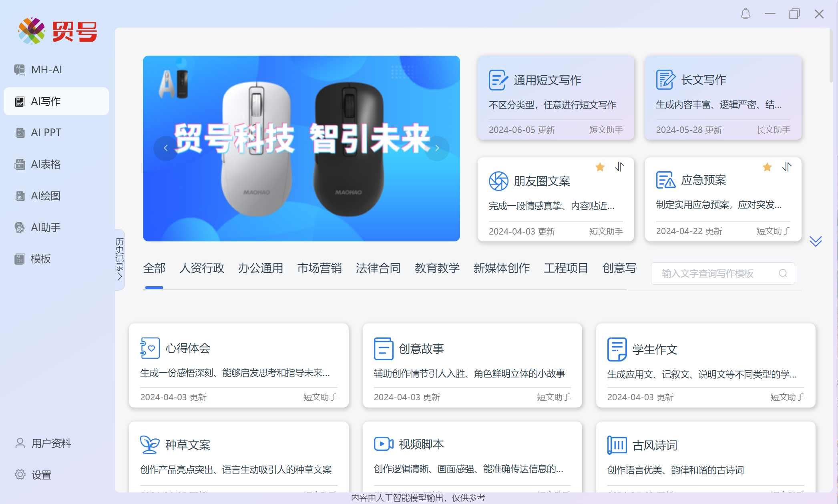Select the 创意写 category tab

pos(620,268)
